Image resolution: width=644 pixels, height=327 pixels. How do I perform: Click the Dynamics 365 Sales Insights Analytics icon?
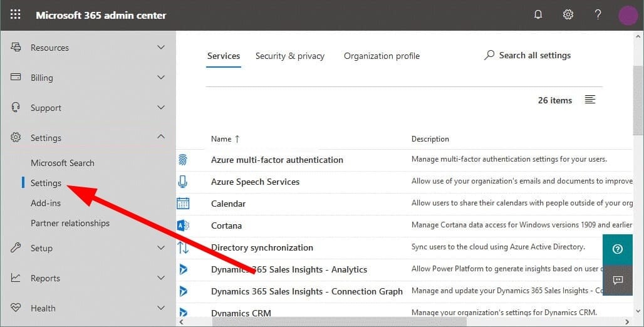(183, 269)
